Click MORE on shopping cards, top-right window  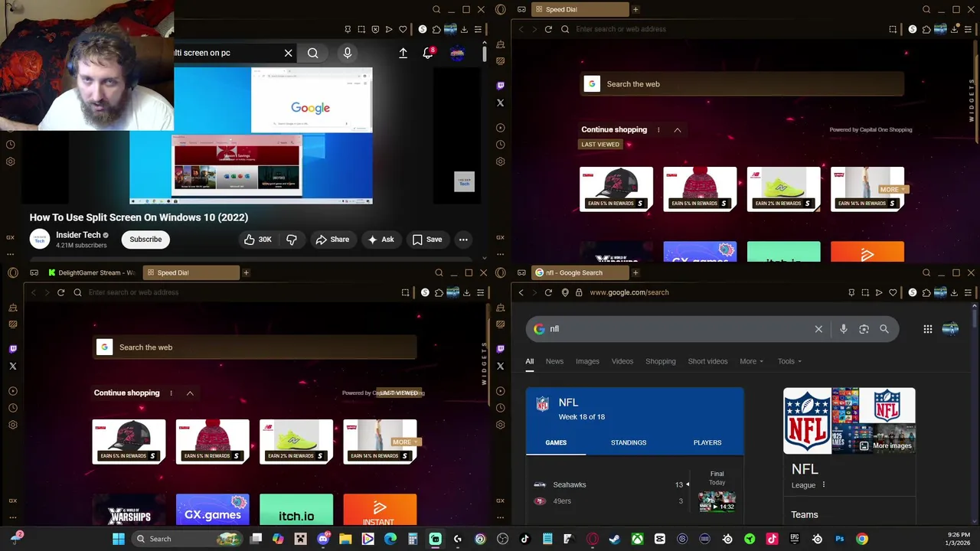(x=892, y=189)
